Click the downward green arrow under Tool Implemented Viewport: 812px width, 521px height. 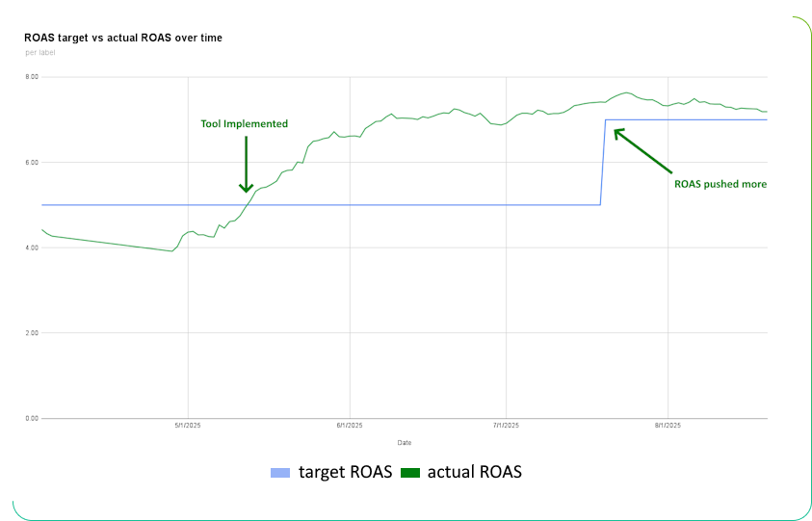(x=247, y=164)
